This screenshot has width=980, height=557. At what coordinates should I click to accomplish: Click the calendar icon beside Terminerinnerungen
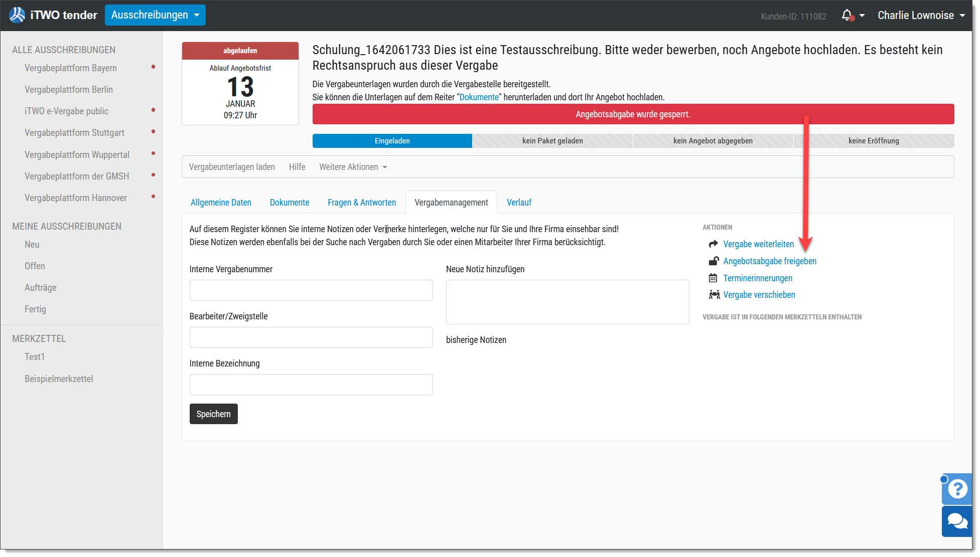pos(713,278)
